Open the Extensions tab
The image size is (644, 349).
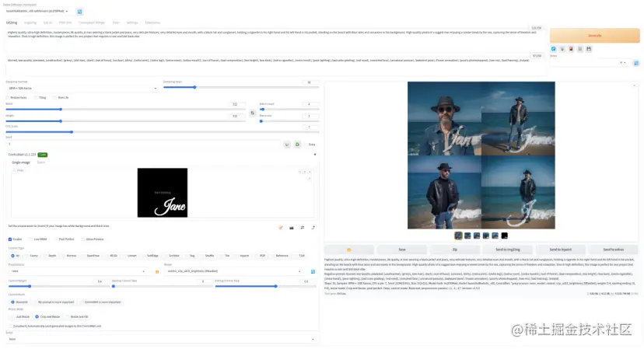pyautogui.click(x=152, y=23)
